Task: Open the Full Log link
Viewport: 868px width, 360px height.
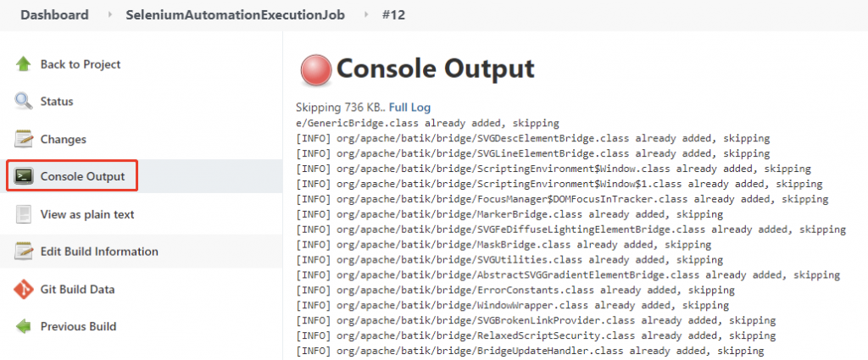Action: 409,108
